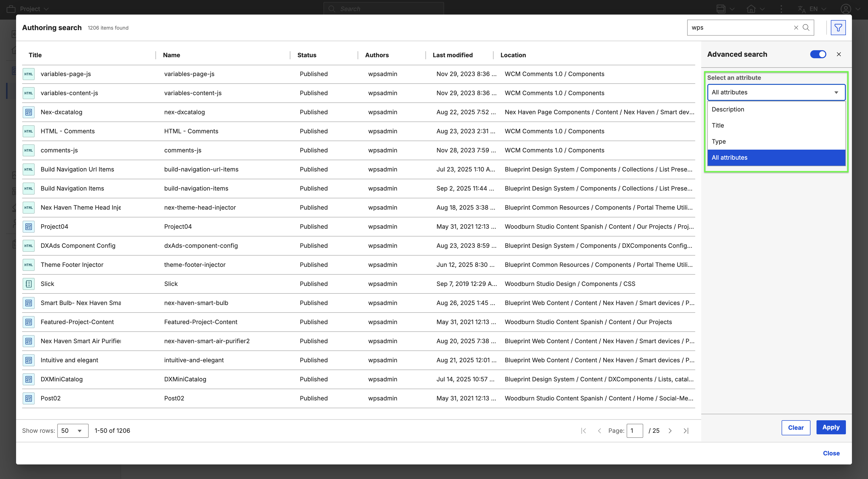
Task: Click HTML icon of variables-page-js row
Action: [x=29, y=74]
